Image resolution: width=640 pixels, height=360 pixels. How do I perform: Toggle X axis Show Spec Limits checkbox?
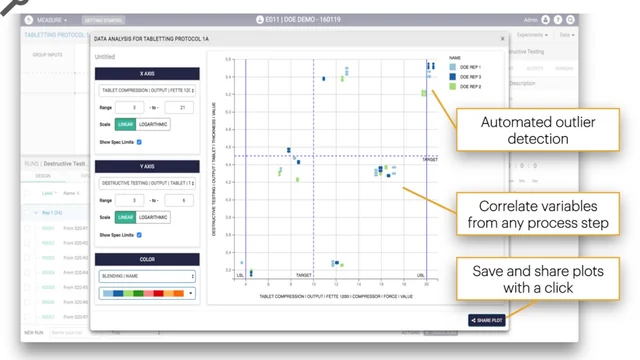[139, 142]
